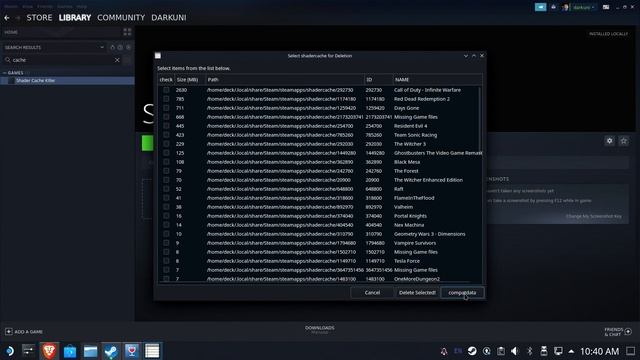Go back with the Steam back arrow

click(7, 18)
